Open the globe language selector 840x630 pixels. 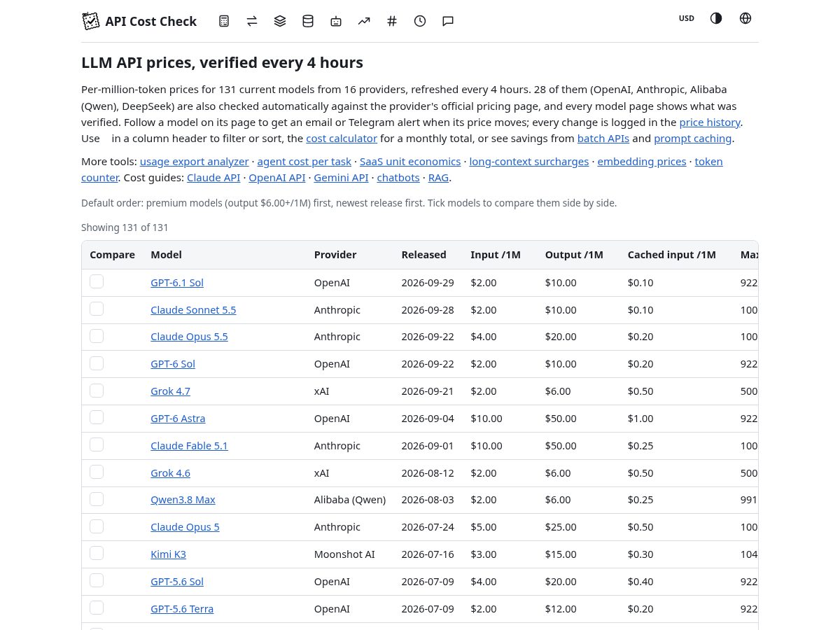[745, 18]
